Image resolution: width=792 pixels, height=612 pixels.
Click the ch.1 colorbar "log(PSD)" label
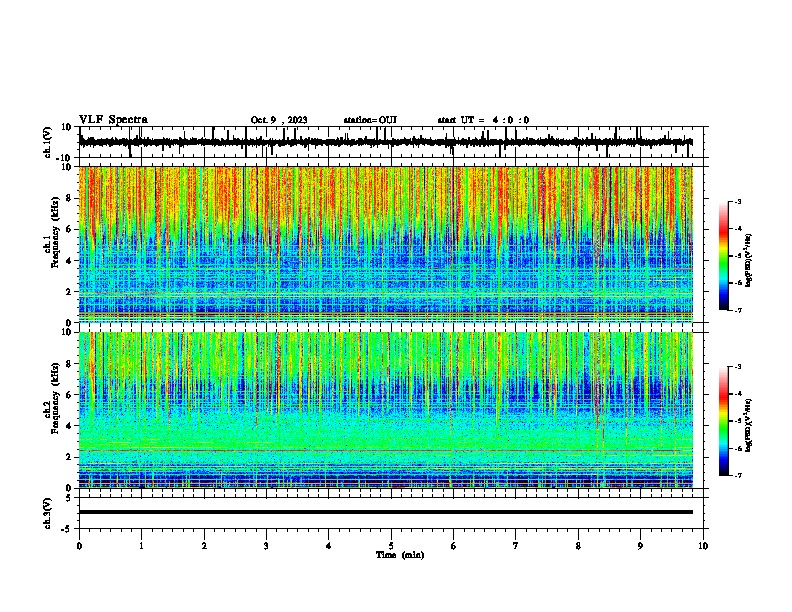click(x=748, y=260)
